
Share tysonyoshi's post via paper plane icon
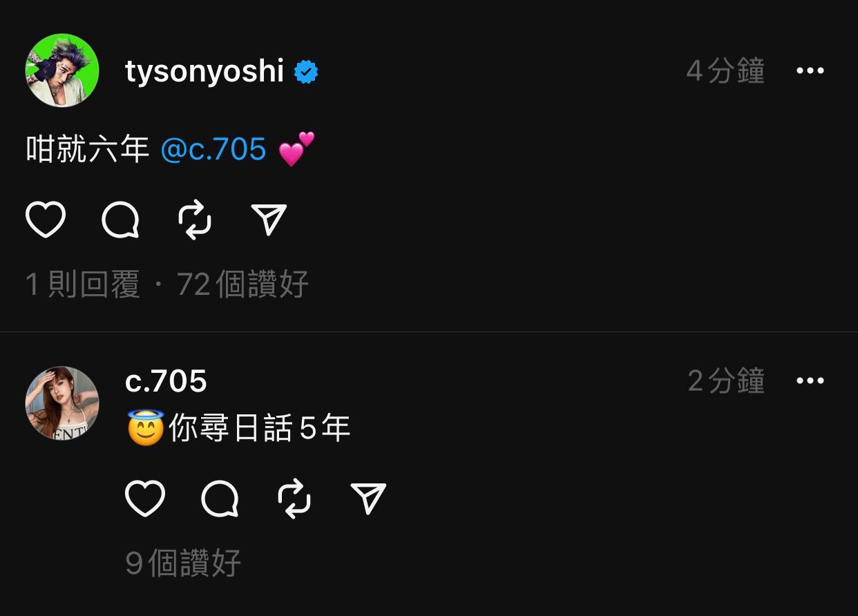(x=269, y=220)
